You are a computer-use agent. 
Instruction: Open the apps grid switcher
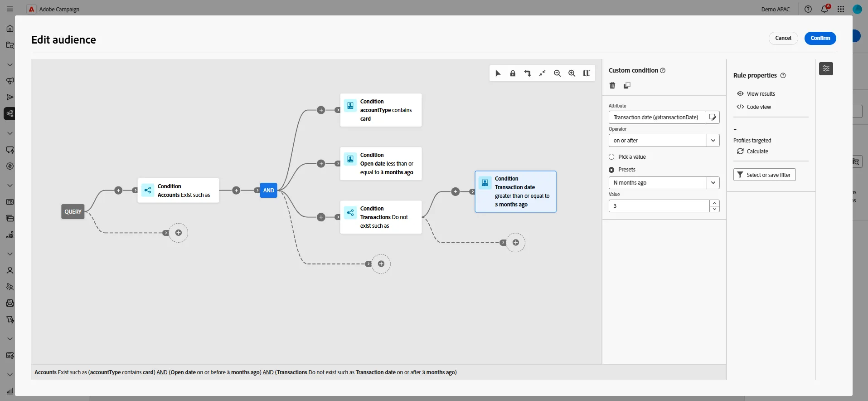pos(841,9)
